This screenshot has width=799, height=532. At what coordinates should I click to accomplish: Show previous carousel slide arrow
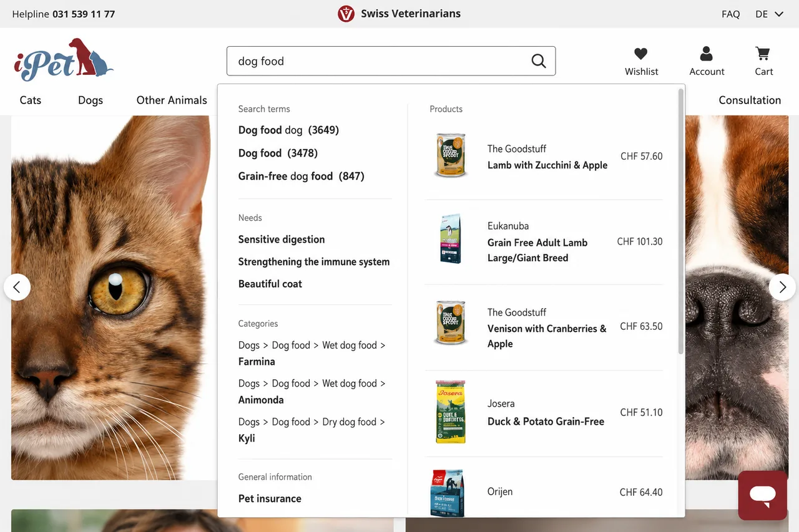(17, 287)
